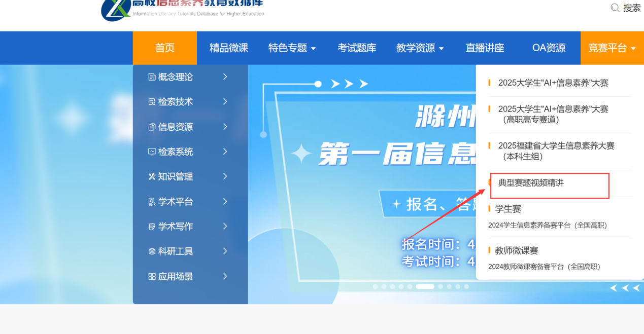Select the active carousel indicator dot
Screen dimensions: 644x334
click(425, 286)
